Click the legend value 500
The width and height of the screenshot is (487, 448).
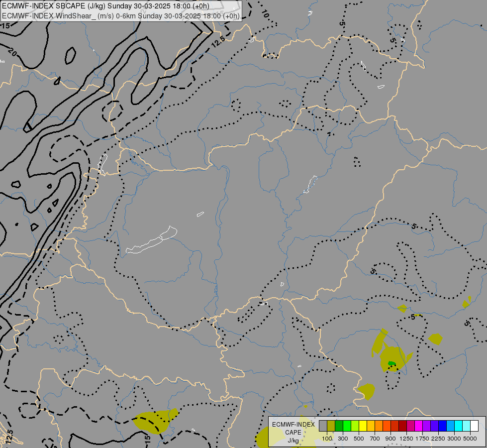(x=359, y=439)
